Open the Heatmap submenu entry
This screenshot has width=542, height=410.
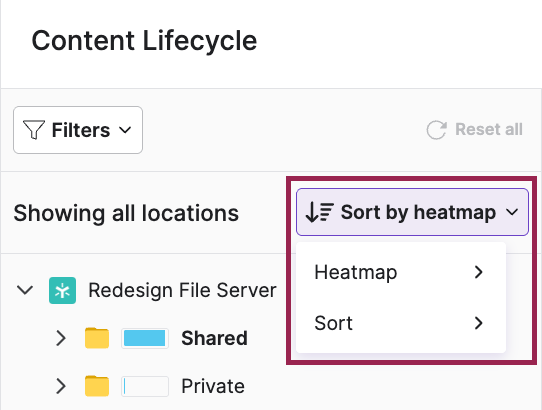point(401,272)
